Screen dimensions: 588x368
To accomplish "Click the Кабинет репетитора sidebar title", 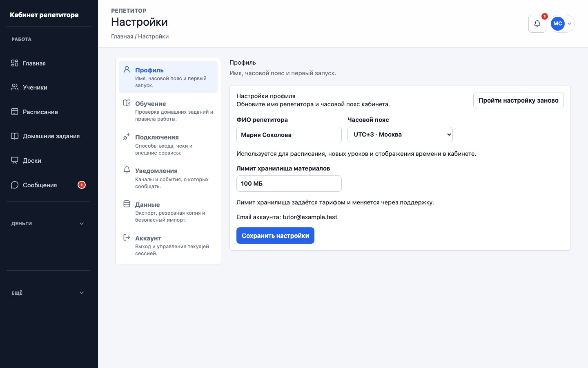I will coord(44,15).
